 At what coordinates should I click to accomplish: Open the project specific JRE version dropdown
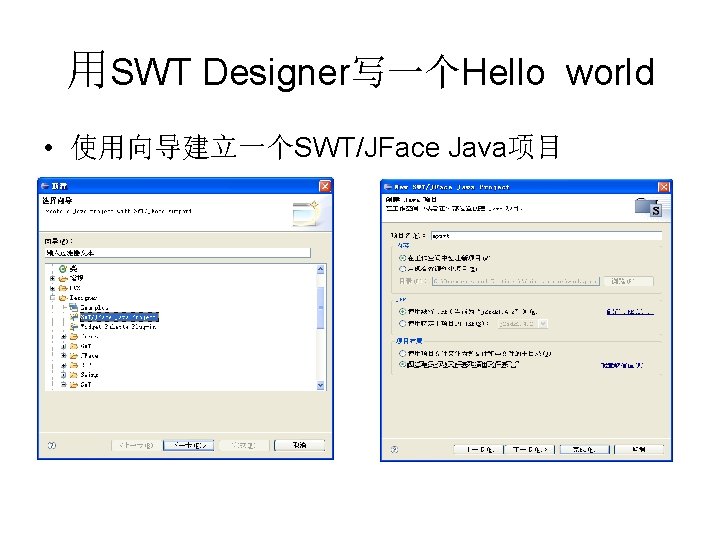543,324
